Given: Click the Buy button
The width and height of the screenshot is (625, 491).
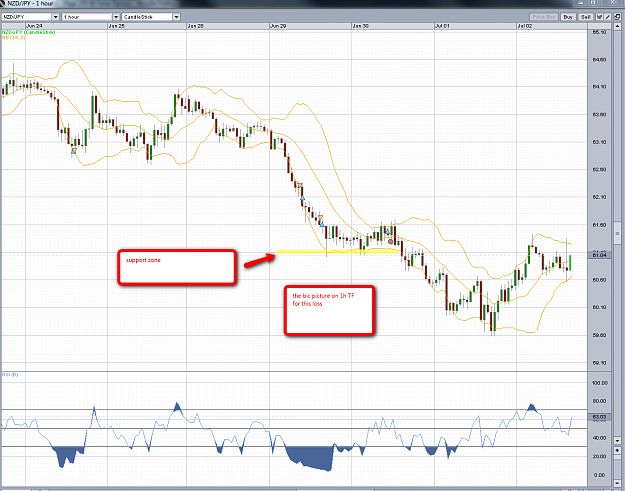Looking at the screenshot, I should [568, 17].
